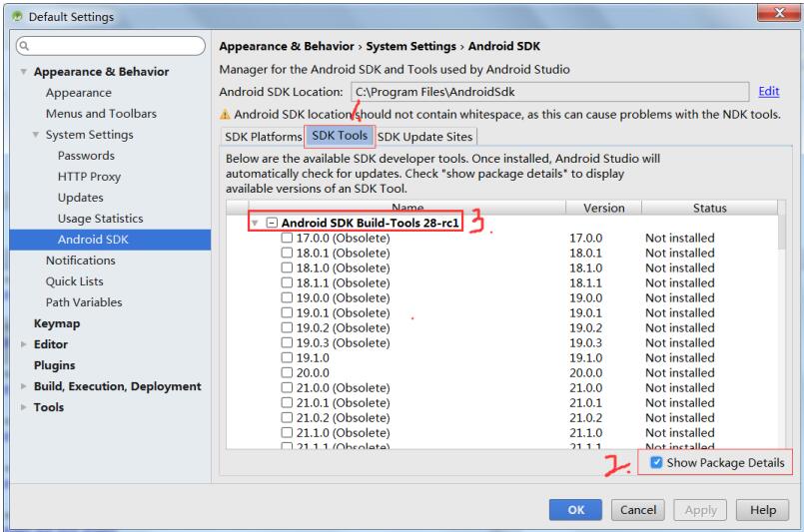
Task: Click the settings search input field
Action: coord(111,46)
